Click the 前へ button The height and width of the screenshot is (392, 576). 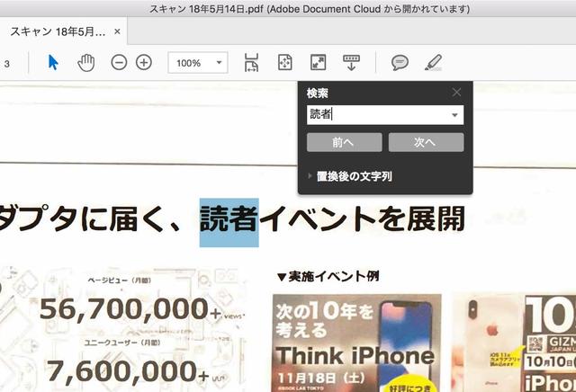click(345, 142)
